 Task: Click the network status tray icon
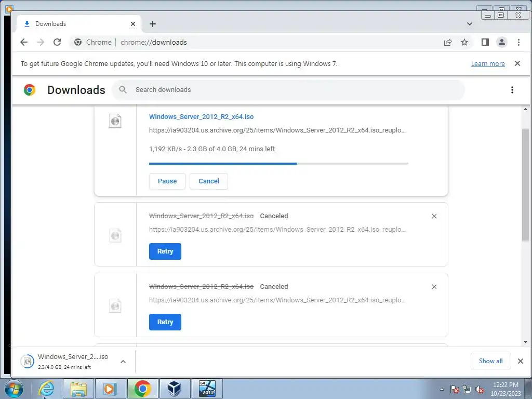pos(467,389)
